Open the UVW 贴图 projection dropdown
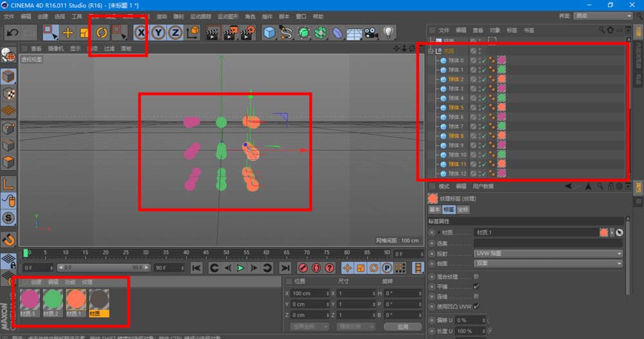The image size is (644, 339). [548, 253]
